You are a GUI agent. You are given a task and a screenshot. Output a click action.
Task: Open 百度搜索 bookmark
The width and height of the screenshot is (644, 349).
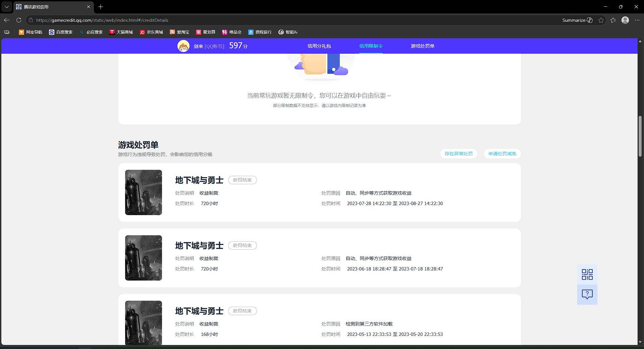click(x=61, y=32)
